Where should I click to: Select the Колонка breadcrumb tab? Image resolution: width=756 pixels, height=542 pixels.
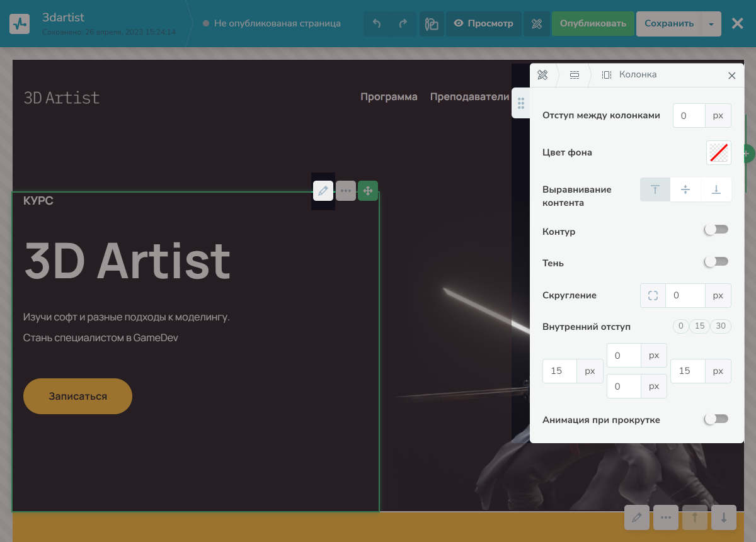pyautogui.click(x=629, y=75)
